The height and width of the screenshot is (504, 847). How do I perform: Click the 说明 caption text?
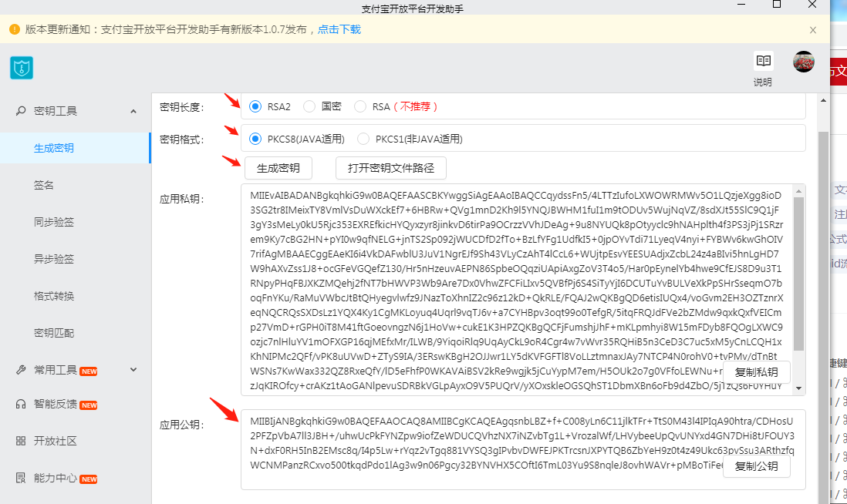tap(763, 82)
